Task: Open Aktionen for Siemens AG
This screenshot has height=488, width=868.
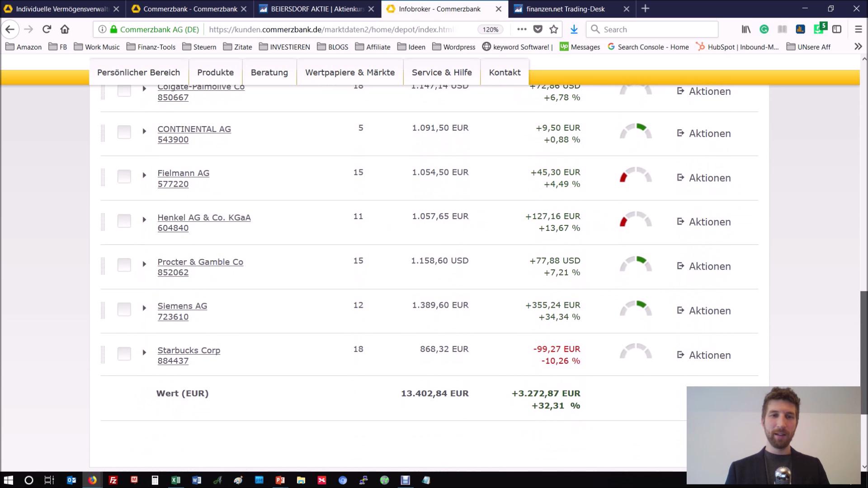Action: pos(703,310)
